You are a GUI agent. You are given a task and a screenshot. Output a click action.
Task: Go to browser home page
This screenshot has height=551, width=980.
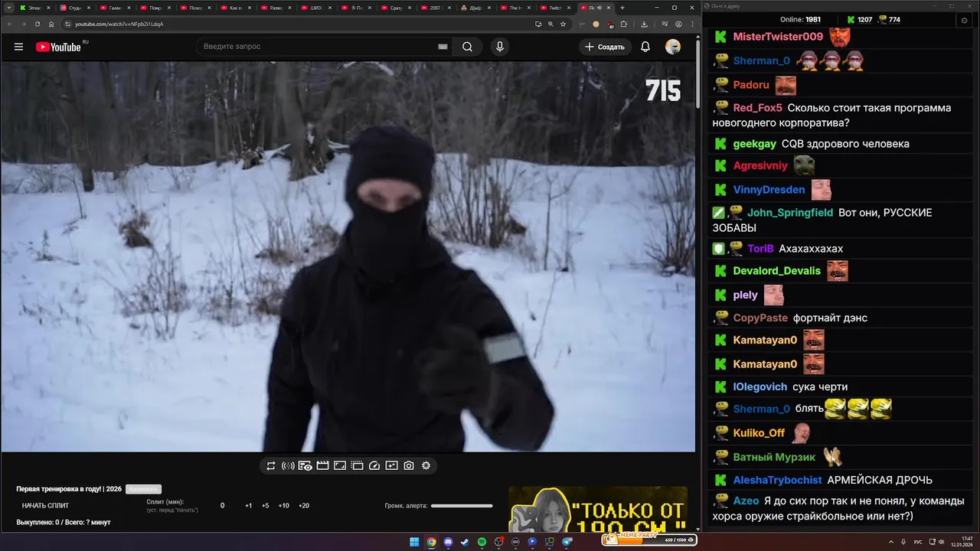tap(51, 24)
